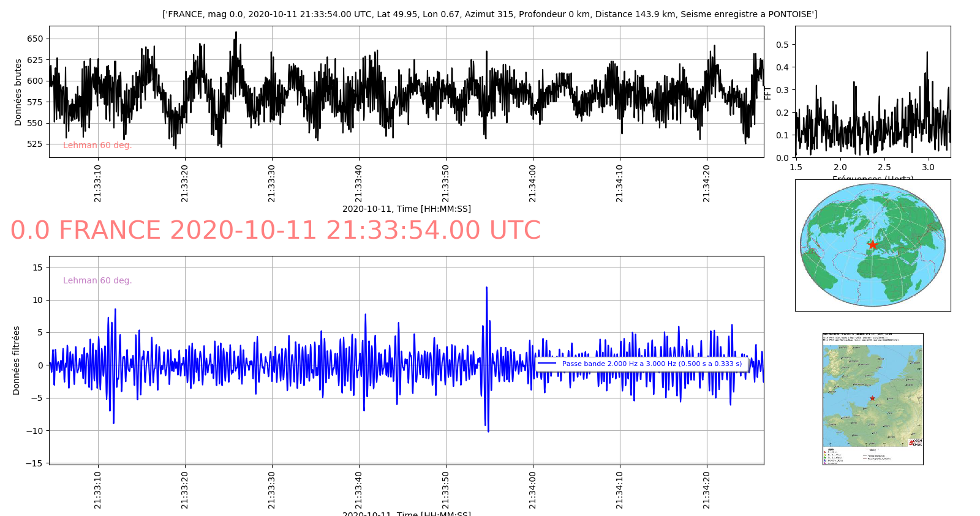Click the 'Données filtrées' y-axis label
The width and height of the screenshot is (980, 516).
pos(17,360)
